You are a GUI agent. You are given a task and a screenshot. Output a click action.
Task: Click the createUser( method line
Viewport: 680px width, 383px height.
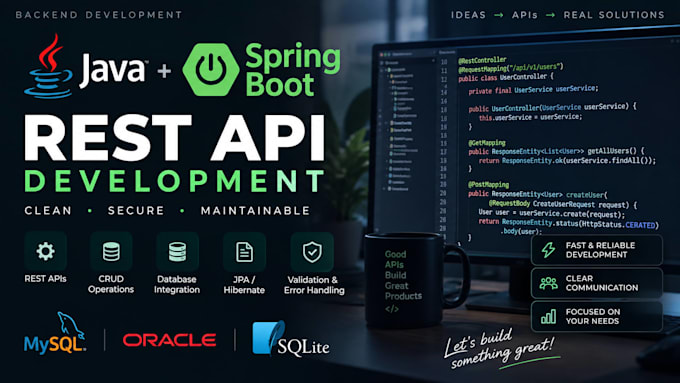coord(538,194)
